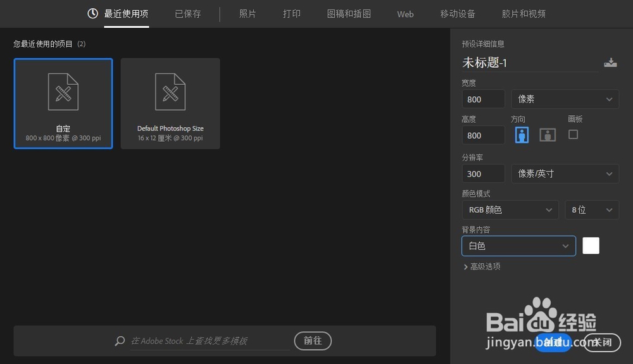Screen dimensions: 633x364
Task: Click the width field showing 800
Action: (483, 99)
